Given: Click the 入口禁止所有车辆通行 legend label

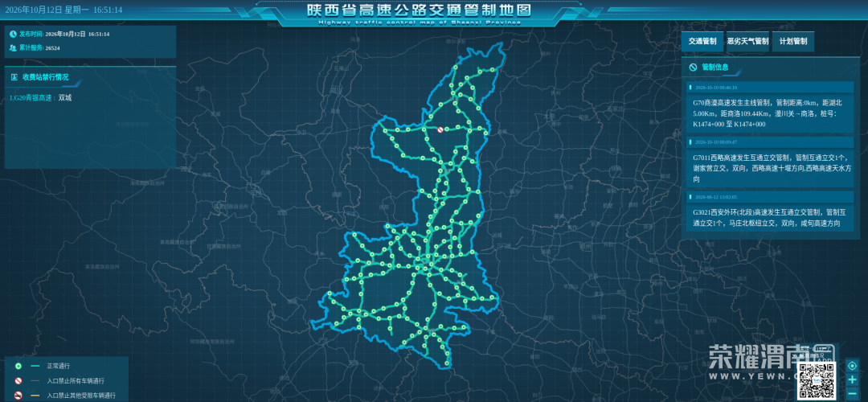Looking at the screenshot, I should pos(76,381).
